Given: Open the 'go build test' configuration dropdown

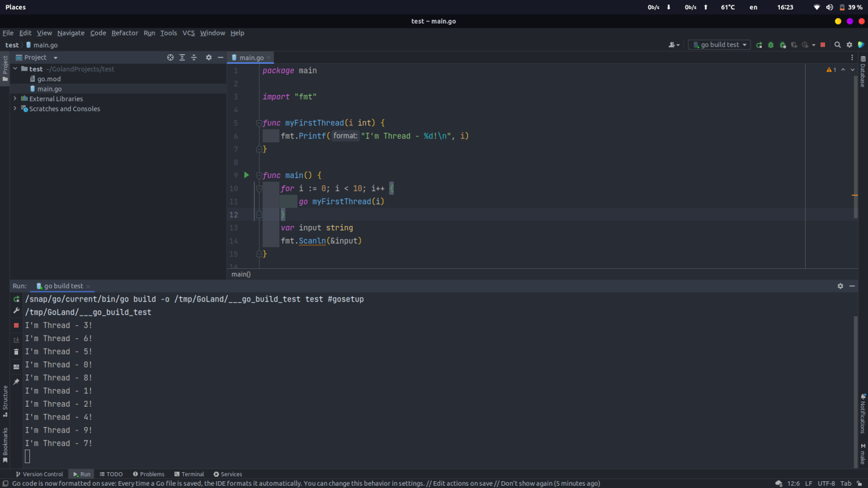Looking at the screenshot, I should pyautogui.click(x=719, y=45).
